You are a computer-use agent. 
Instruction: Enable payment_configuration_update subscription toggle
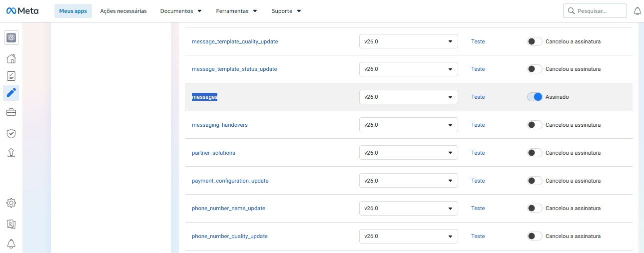[535, 181]
